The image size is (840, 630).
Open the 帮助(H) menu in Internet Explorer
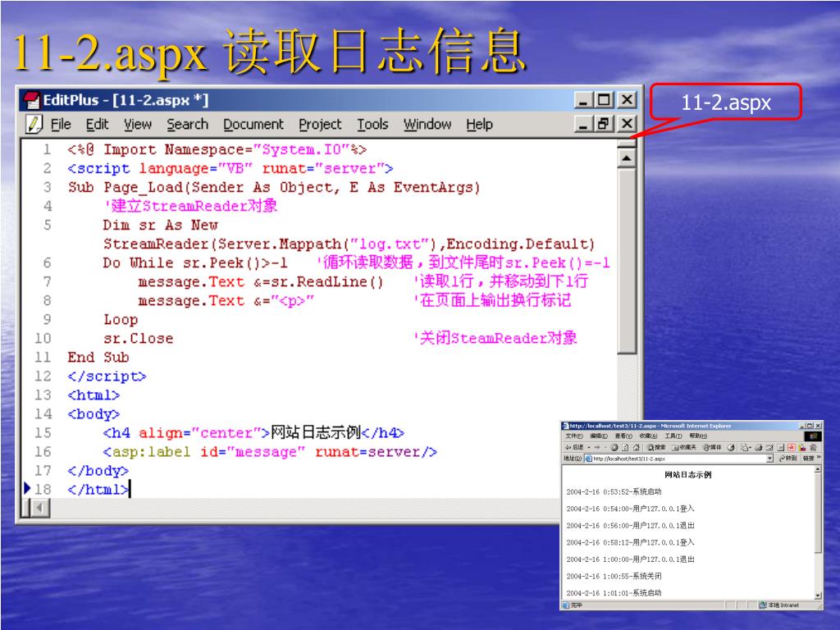(x=698, y=436)
